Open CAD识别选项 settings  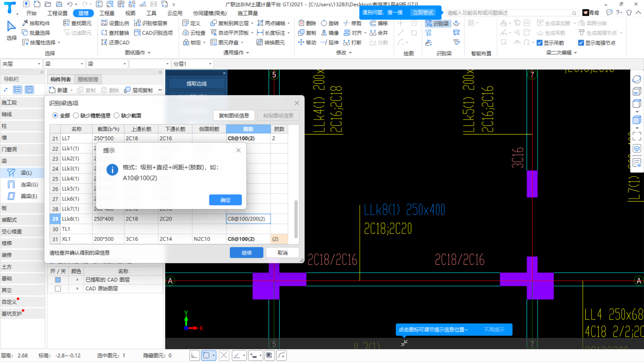click(154, 33)
